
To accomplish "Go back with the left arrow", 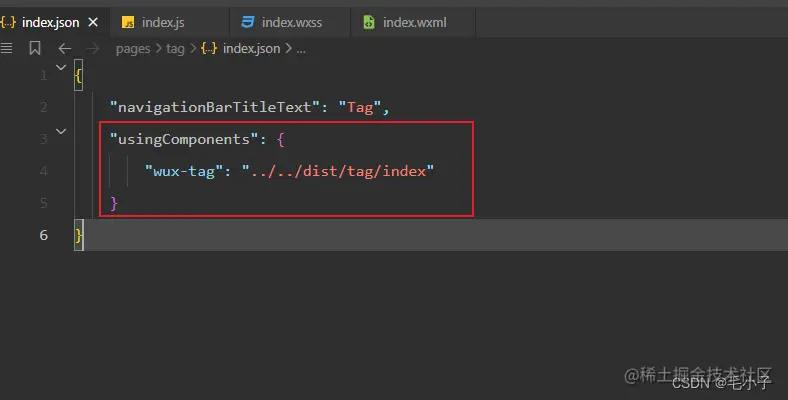I will coord(65,49).
